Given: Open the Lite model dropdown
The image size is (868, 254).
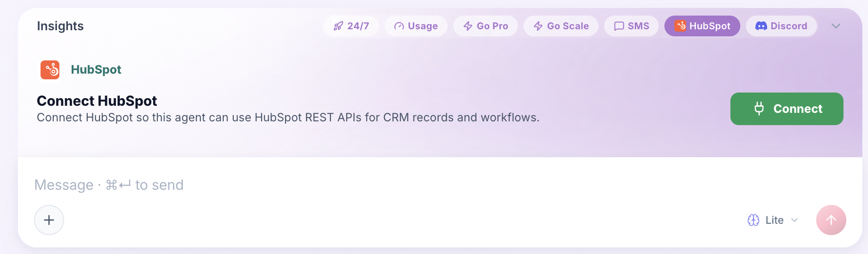Looking at the screenshot, I should tap(773, 220).
